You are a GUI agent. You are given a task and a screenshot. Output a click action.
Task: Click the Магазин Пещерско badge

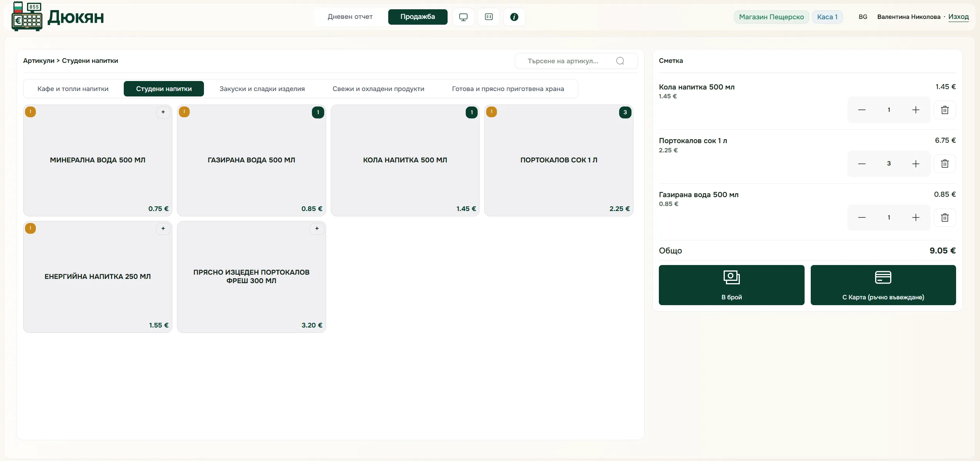(771, 17)
